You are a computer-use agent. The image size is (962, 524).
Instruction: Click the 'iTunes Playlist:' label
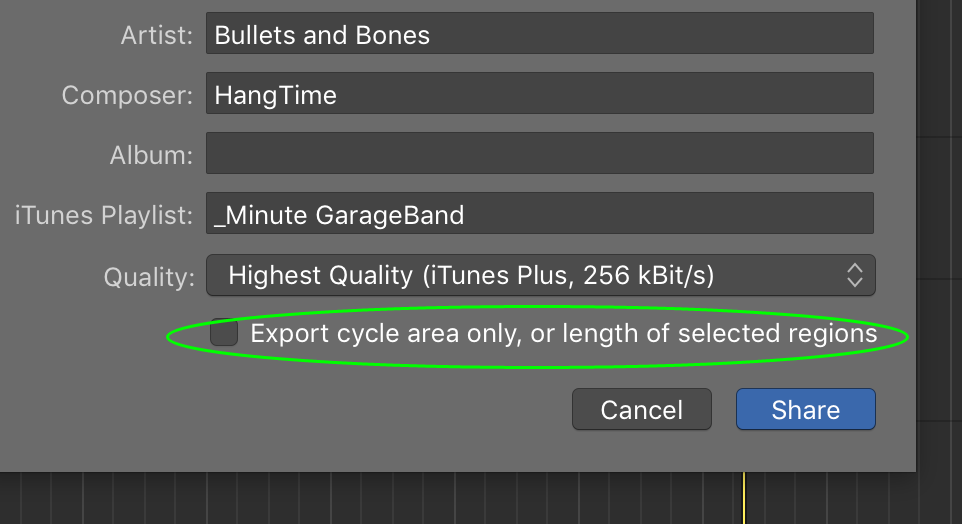click(x=104, y=215)
